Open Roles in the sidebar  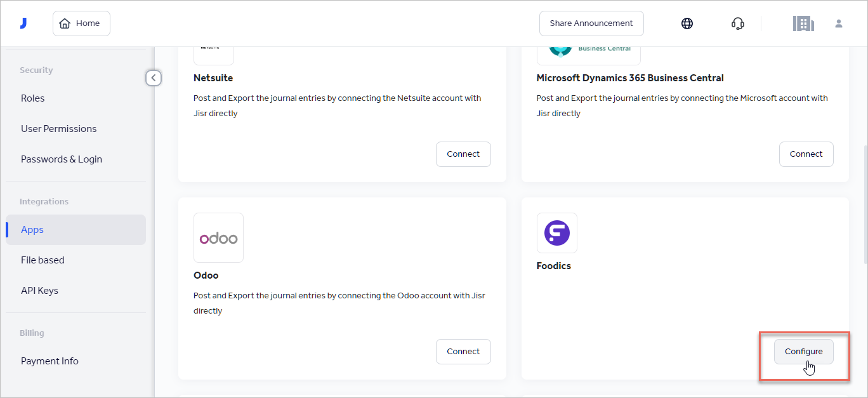33,98
